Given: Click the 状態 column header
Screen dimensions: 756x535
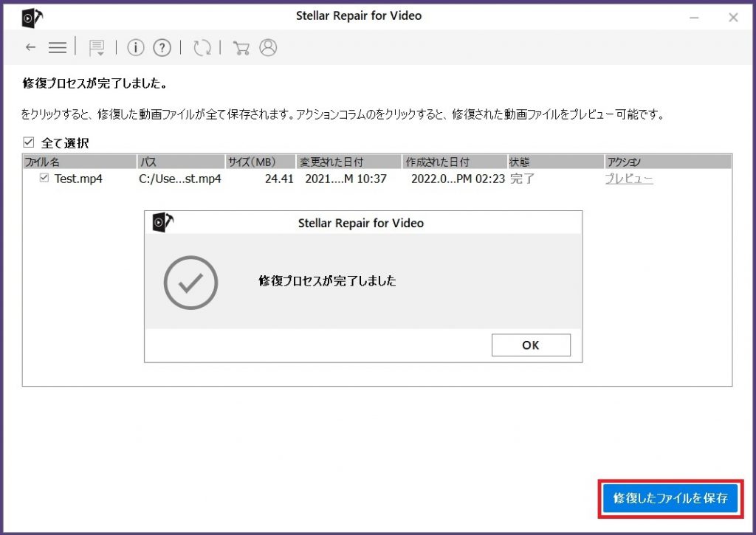Looking at the screenshot, I should (x=556, y=162).
